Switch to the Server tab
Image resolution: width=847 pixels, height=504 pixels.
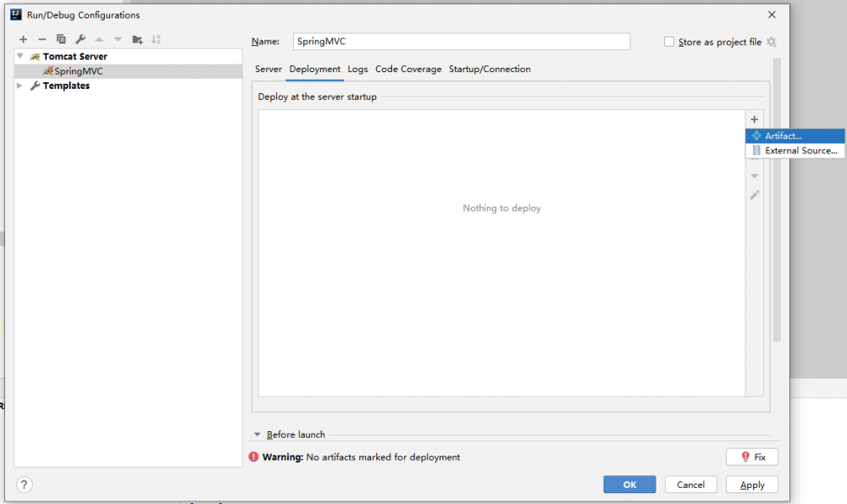click(268, 69)
